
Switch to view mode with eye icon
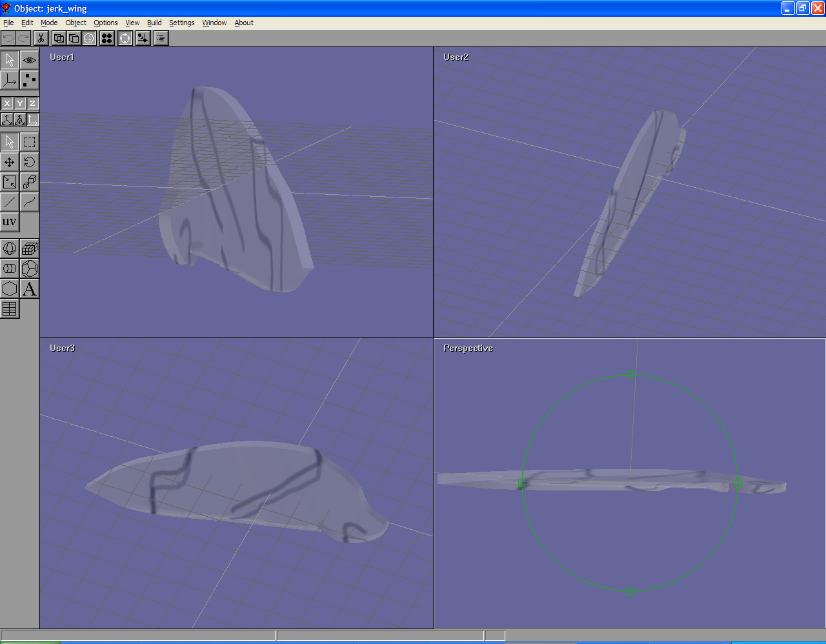[30, 60]
